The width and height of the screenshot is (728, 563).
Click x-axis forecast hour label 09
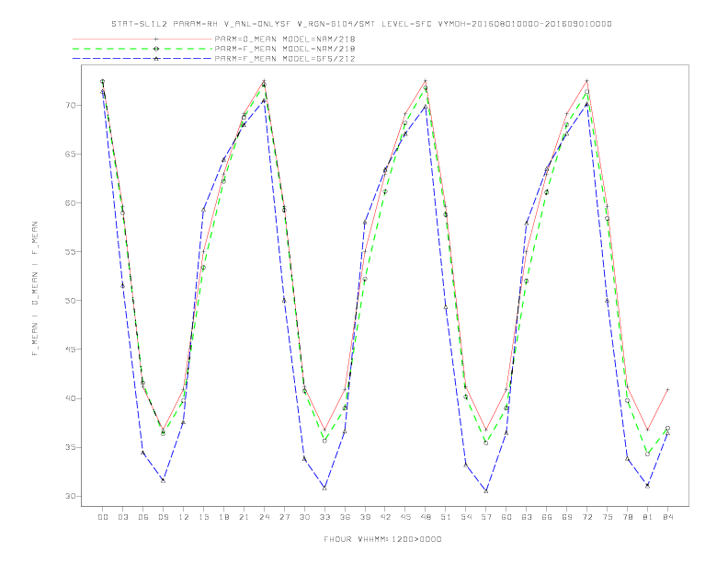point(163,517)
